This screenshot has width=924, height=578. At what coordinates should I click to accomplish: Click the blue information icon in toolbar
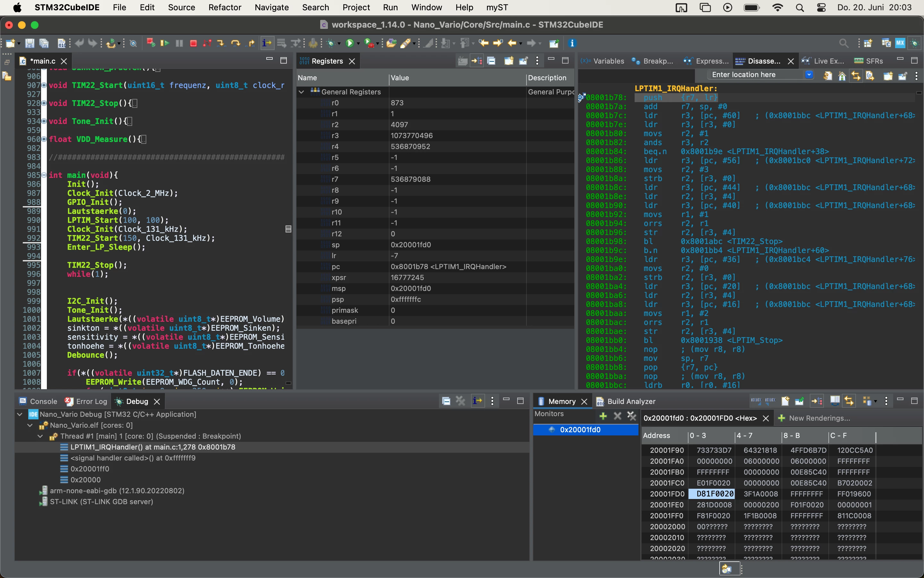tap(572, 44)
